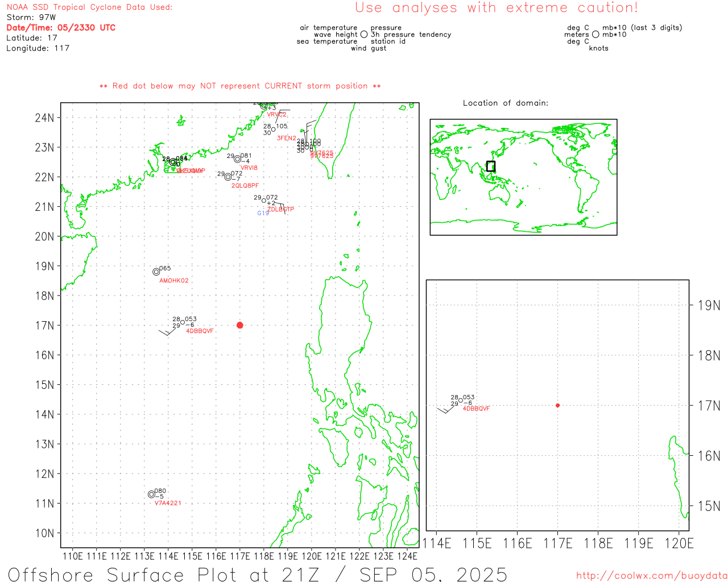Viewport: 728px width, 582px height.
Task: Click the 124E longitude label
Action: point(407,556)
